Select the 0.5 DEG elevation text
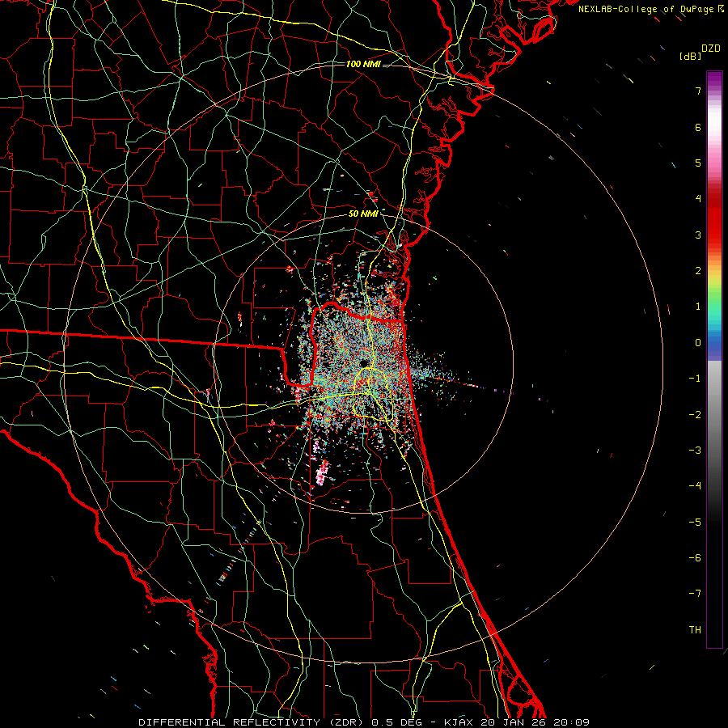 (396, 722)
